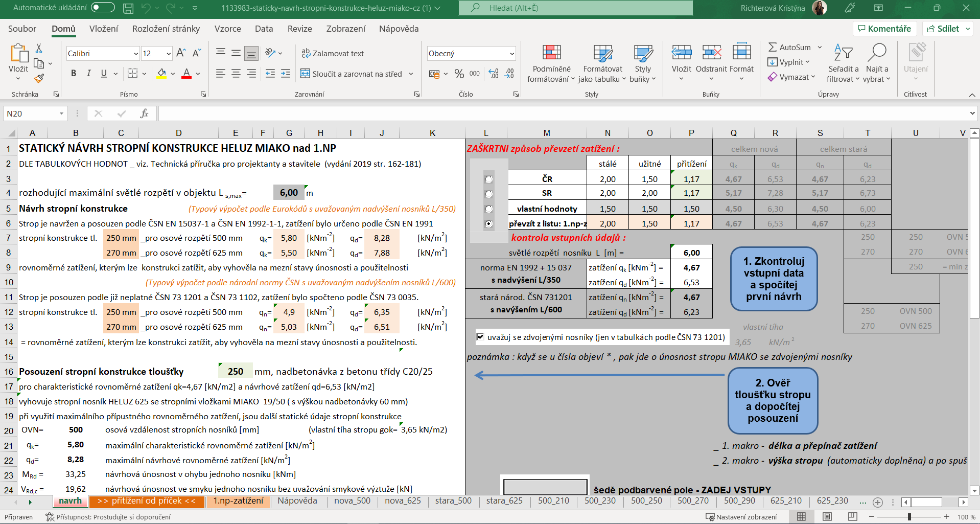This screenshot has width=980, height=524.
Task: Open AutoSum dropdown arrow
Action: click(820, 47)
